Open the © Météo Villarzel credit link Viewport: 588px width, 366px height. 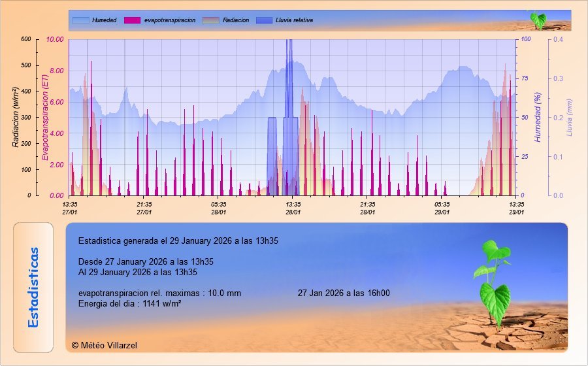point(105,345)
